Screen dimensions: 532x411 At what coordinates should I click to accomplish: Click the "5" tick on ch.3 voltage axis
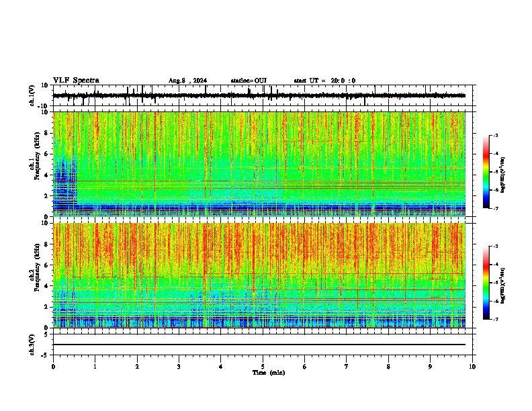(47, 334)
